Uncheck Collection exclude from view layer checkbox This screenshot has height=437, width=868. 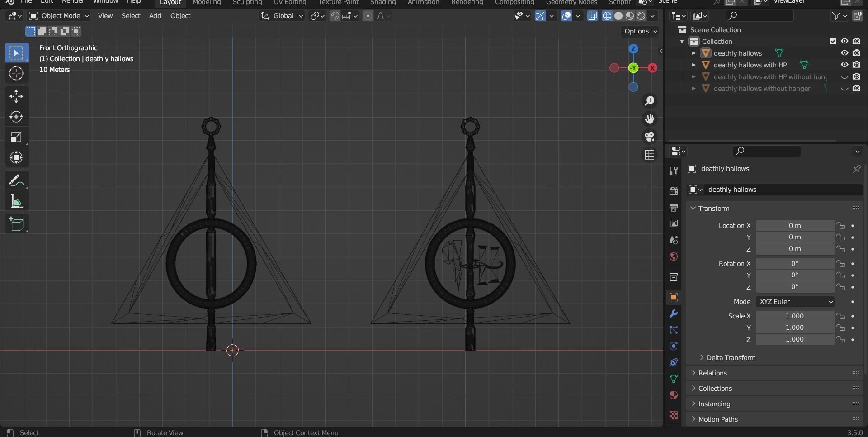833,41
